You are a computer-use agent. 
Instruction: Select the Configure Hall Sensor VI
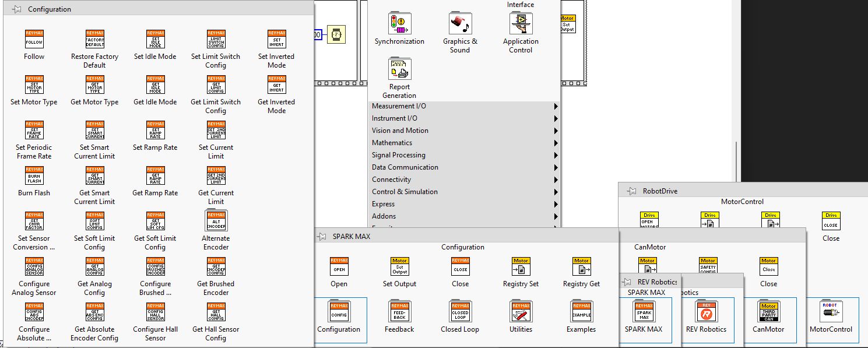[x=156, y=312]
